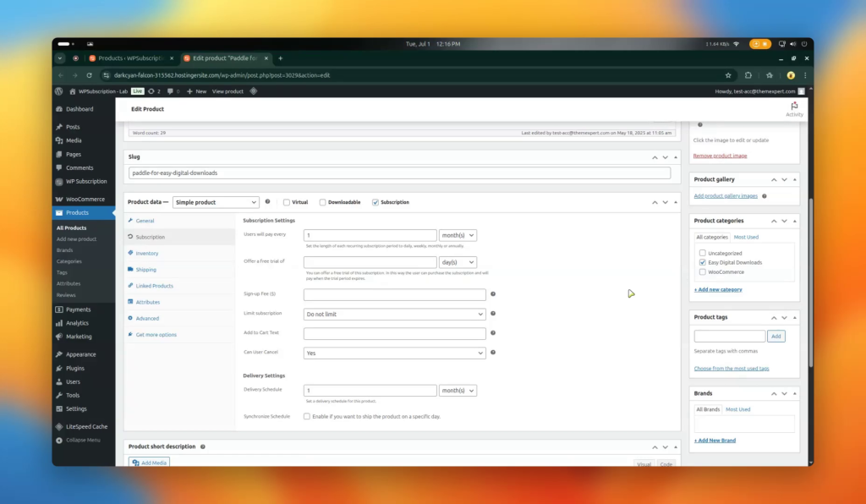
Task: Open the Limit subscription dropdown
Action: (394, 314)
